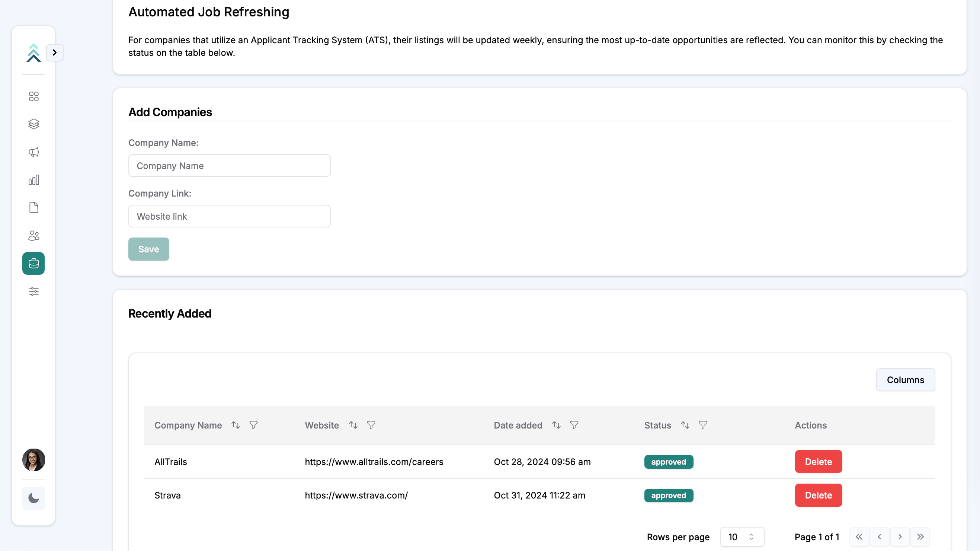The image size is (980, 551).
Task: Open the Rows per page dropdown
Action: click(x=742, y=537)
